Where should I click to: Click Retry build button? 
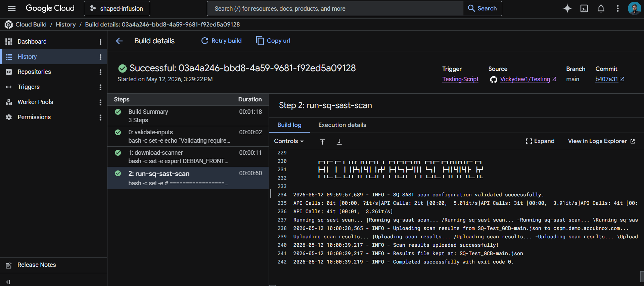(x=221, y=41)
